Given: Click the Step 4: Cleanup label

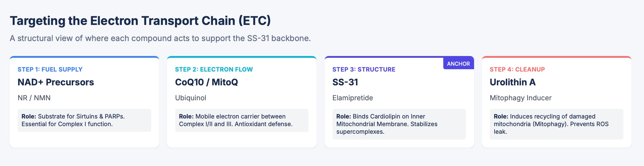Looking at the screenshot, I should pyautogui.click(x=517, y=70).
